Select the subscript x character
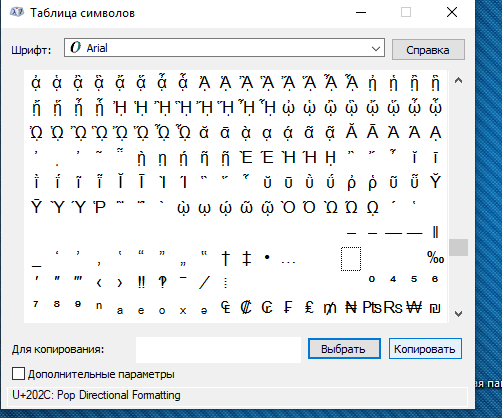Viewport: 502px width, 418px height. (183, 311)
